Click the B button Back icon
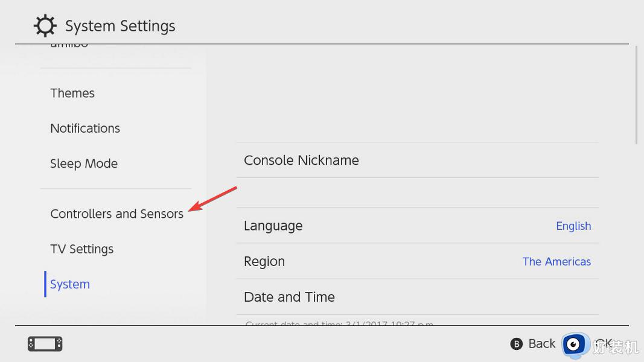The width and height of the screenshot is (644, 362). pos(516,343)
